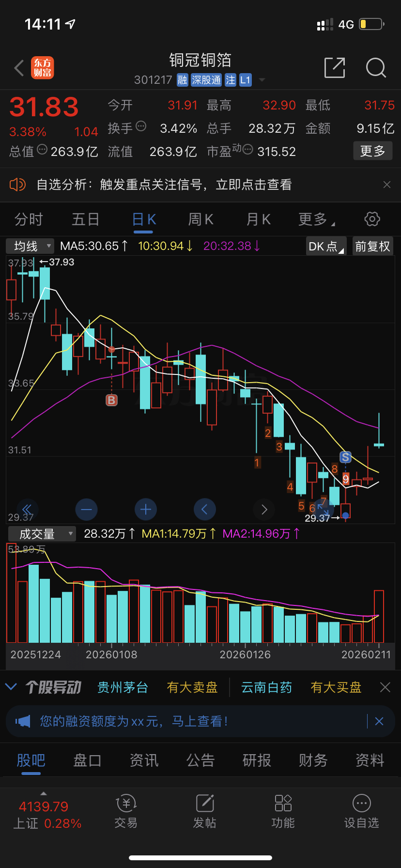The height and width of the screenshot is (868, 401).
Task: Open the 融资额度 promotion link
Action: (134, 721)
